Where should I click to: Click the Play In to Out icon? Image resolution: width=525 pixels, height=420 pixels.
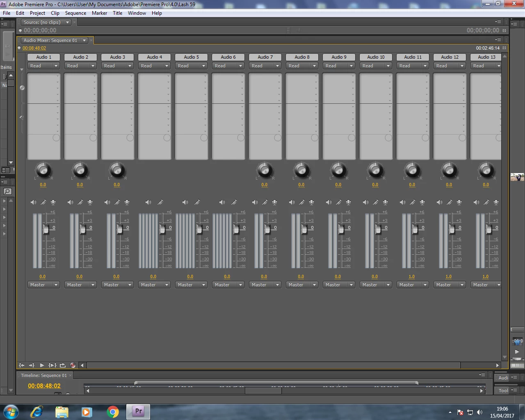coord(52,365)
